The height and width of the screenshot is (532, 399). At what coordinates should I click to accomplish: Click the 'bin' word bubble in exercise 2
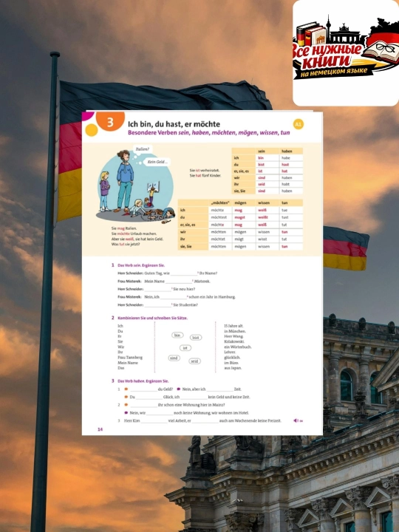177,335
